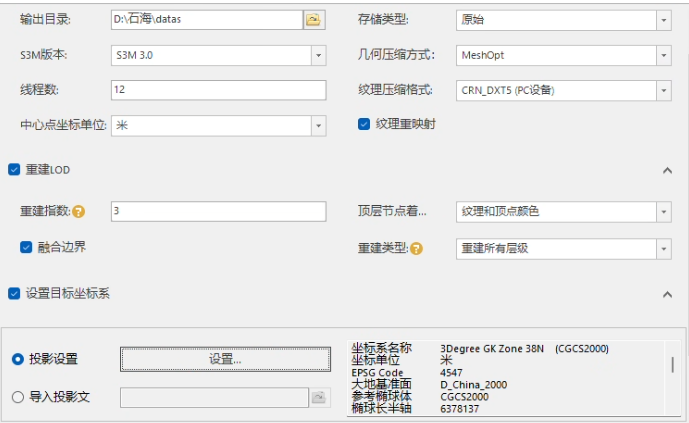
Task: Click the help icon beside 重建指数
Action: click(78, 212)
